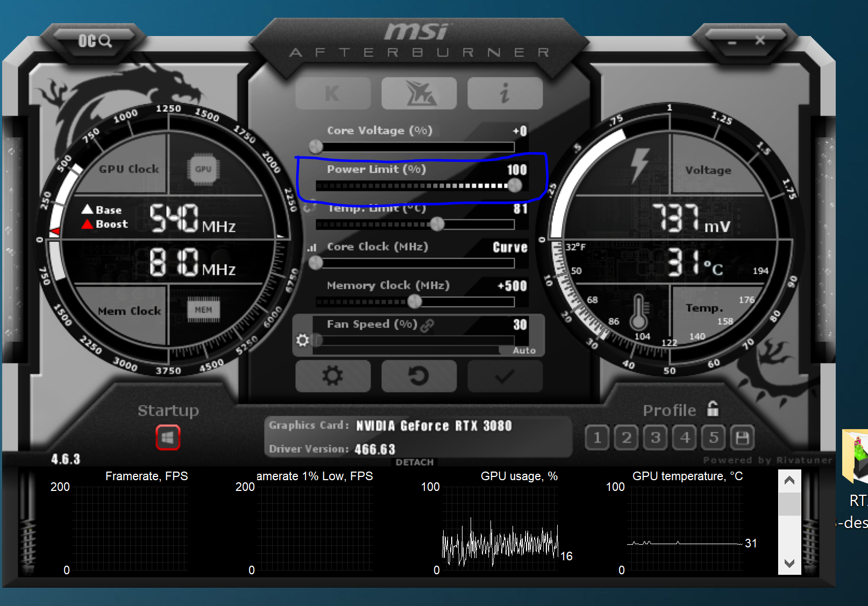Reset settings with the circular arrow button

(x=419, y=376)
